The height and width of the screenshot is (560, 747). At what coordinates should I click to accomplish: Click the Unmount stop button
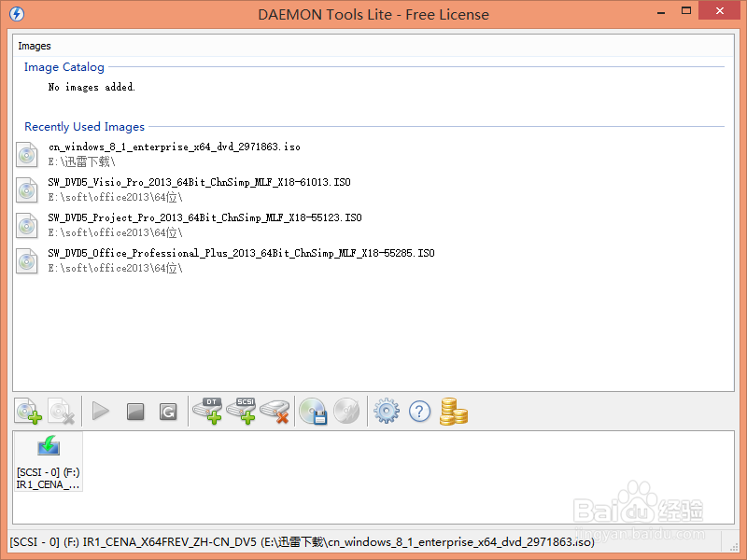point(135,412)
